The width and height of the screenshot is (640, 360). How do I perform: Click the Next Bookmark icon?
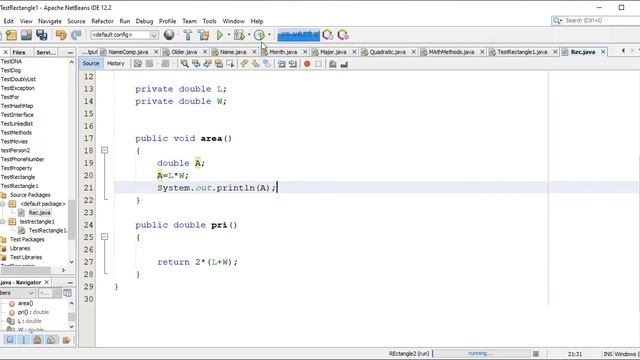[x=256, y=64]
